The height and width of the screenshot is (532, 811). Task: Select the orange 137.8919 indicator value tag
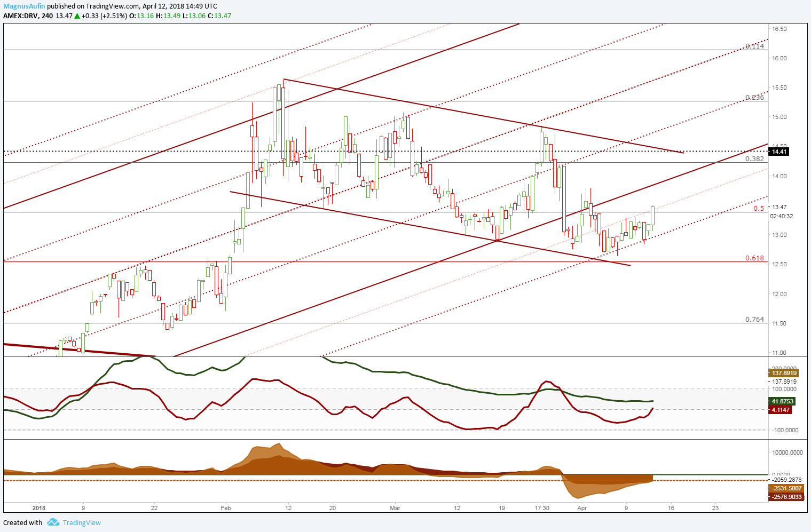(783, 373)
